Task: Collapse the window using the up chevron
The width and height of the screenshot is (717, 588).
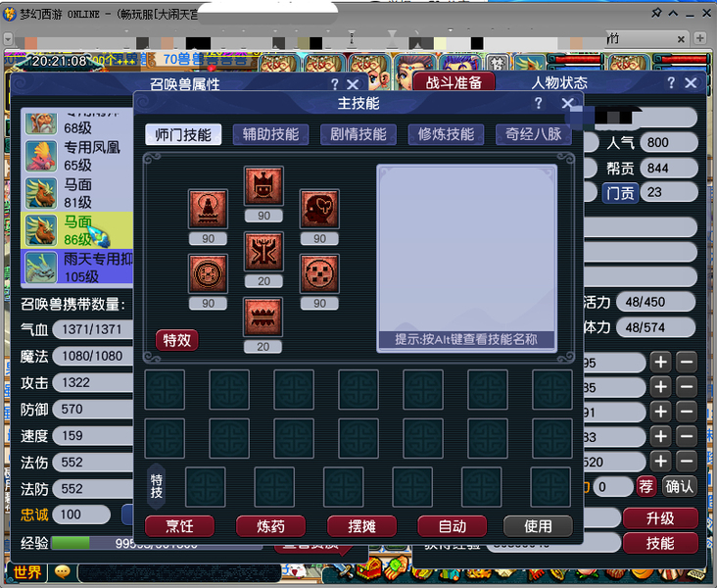Action: [673, 14]
